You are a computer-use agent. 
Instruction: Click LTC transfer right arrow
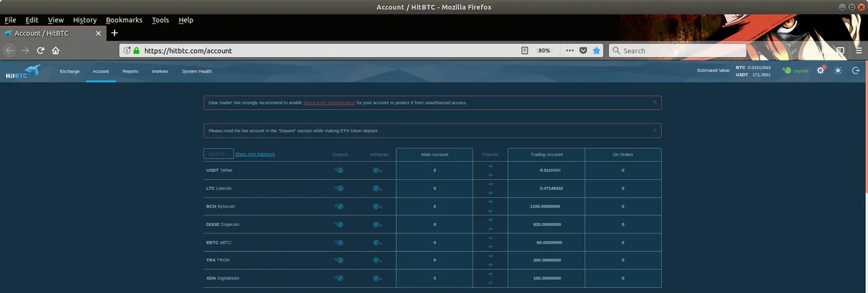490,184
